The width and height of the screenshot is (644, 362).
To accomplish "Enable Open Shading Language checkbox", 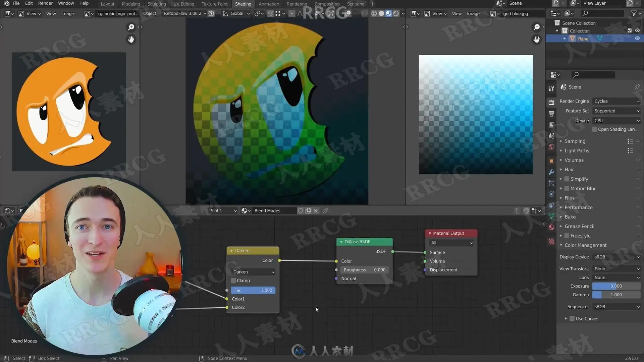I will click(x=595, y=129).
